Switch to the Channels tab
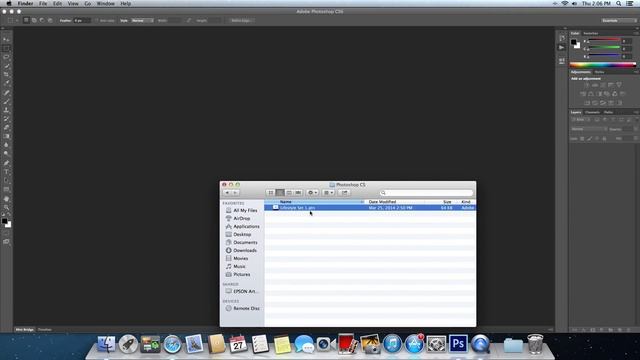 (592, 112)
